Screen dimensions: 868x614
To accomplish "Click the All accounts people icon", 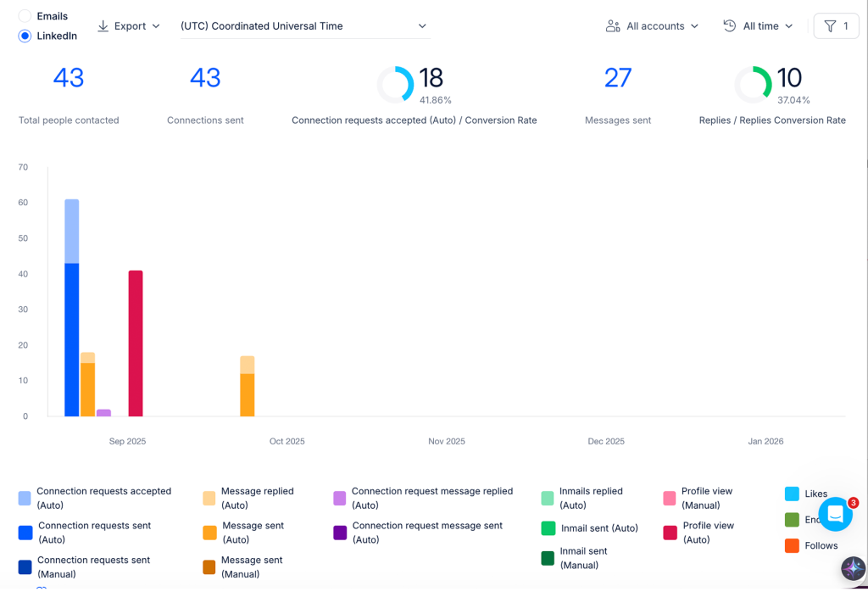I will [613, 26].
